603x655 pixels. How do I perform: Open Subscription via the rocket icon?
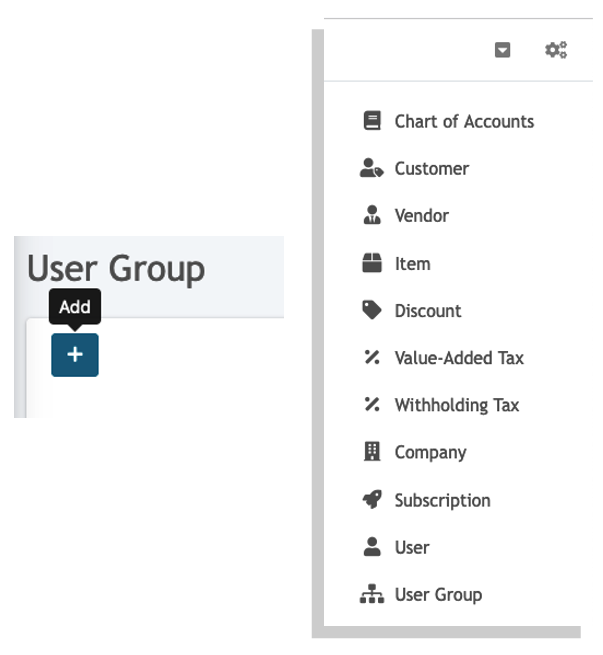coord(372,500)
